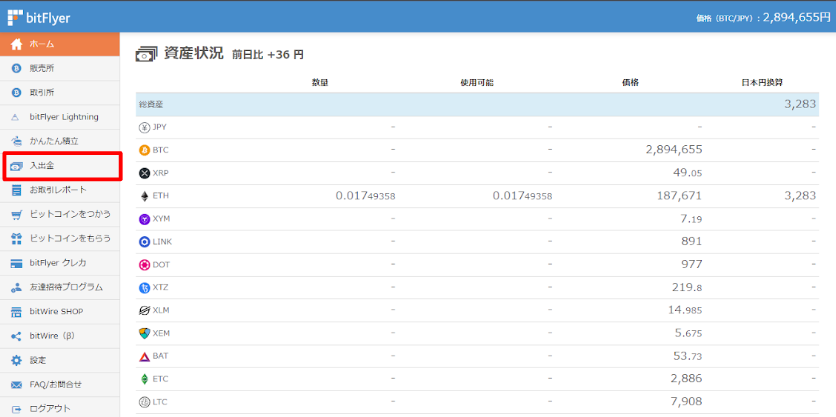Click the 資産状況 wallet icon
This screenshot has height=417, width=836.
pos(147,53)
